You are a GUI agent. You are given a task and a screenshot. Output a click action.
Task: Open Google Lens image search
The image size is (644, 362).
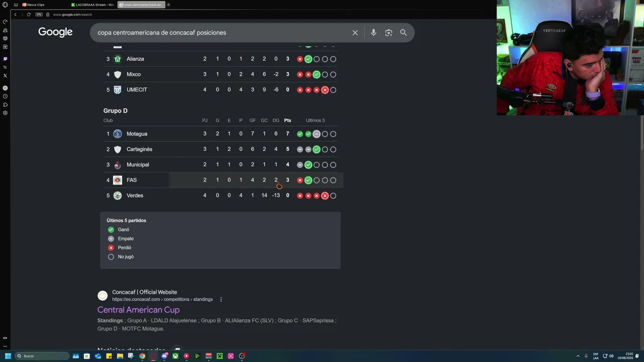(388, 33)
